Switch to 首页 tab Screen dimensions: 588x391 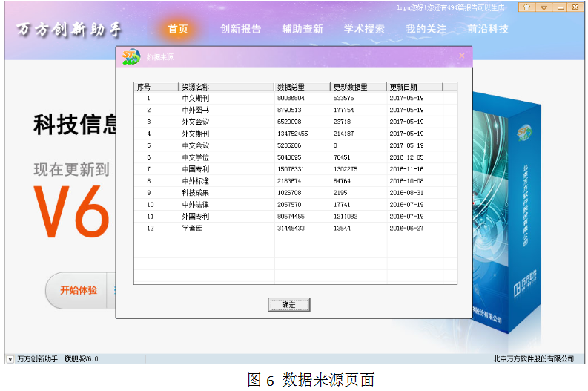(x=178, y=29)
